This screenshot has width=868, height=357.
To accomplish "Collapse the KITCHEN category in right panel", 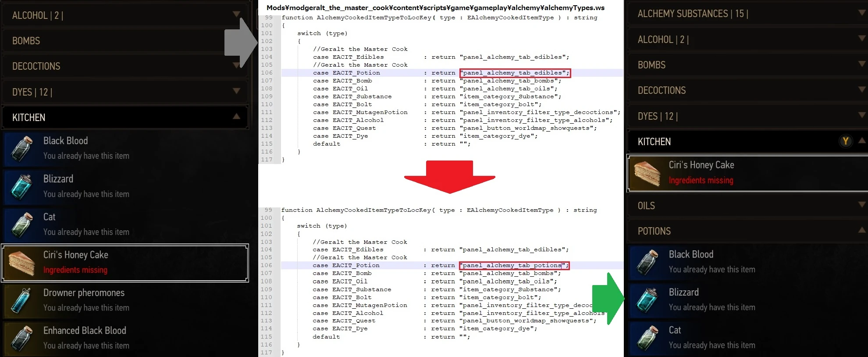I will coord(748,142).
